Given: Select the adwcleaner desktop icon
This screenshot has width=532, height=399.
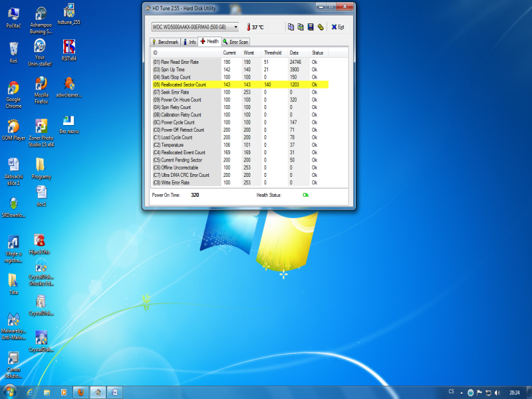Looking at the screenshot, I should (x=69, y=88).
